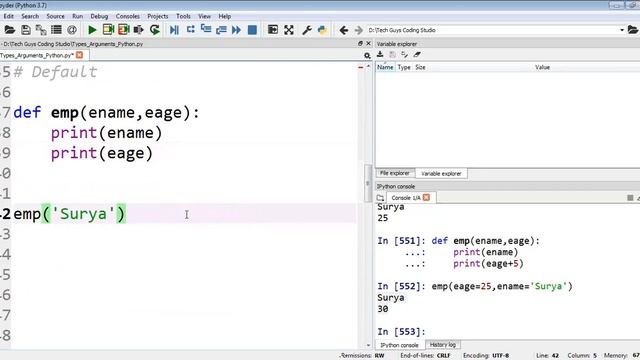
Task: Open Preferences with the wrench icon
Action: click(x=307, y=30)
